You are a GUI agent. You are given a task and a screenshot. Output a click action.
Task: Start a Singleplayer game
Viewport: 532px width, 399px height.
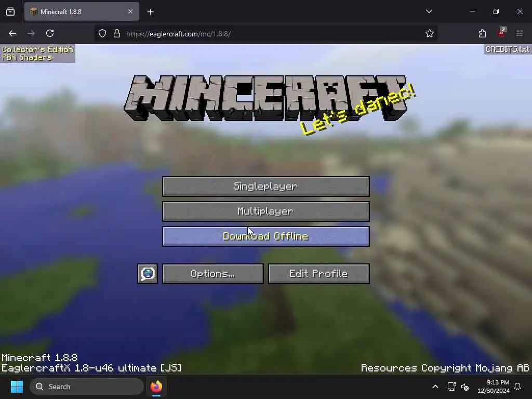265,187
